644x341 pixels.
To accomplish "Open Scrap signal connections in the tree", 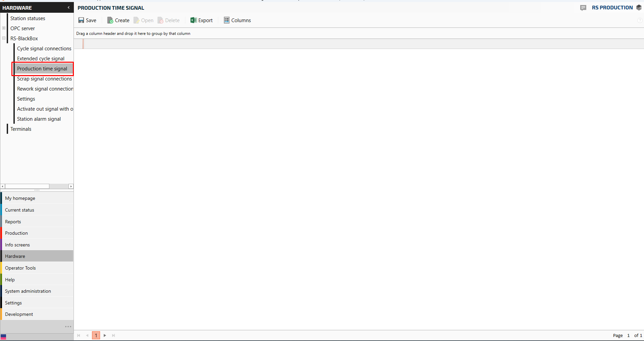I will (44, 79).
